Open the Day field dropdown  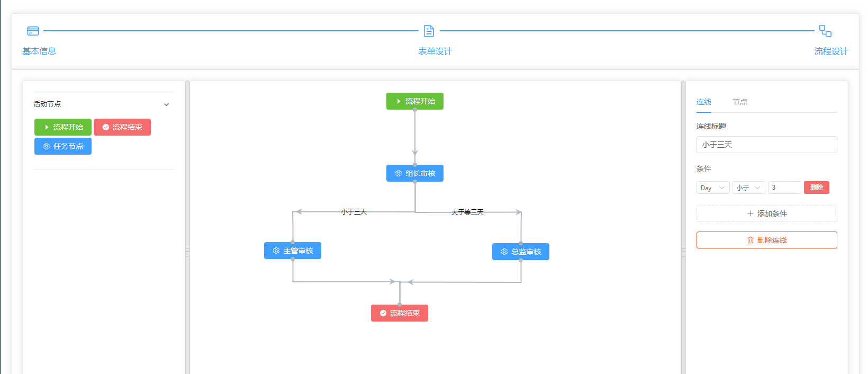(713, 188)
